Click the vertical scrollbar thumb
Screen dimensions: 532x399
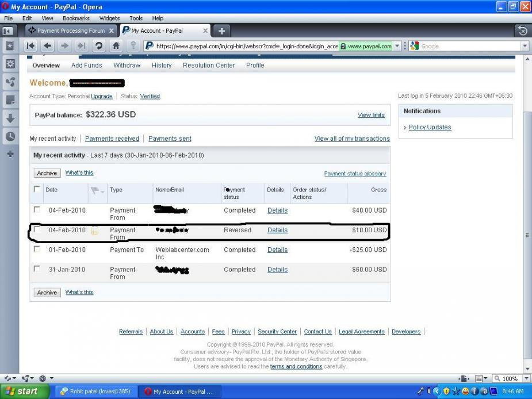click(527, 234)
